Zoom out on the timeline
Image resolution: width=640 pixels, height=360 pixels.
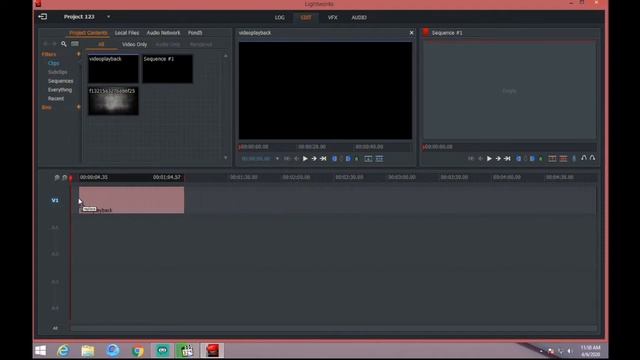pyautogui.click(x=64, y=178)
